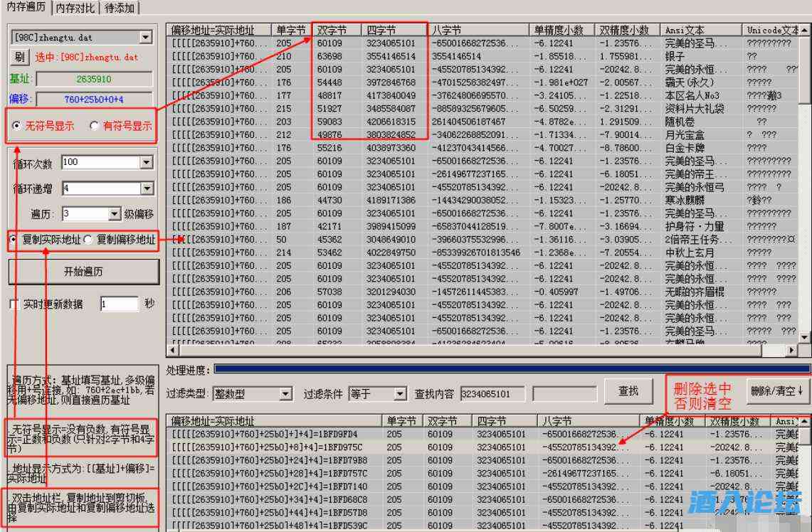Image resolution: width=812 pixels, height=532 pixels.
Task: Expand the 循环递增 dropdown
Action: (x=146, y=188)
